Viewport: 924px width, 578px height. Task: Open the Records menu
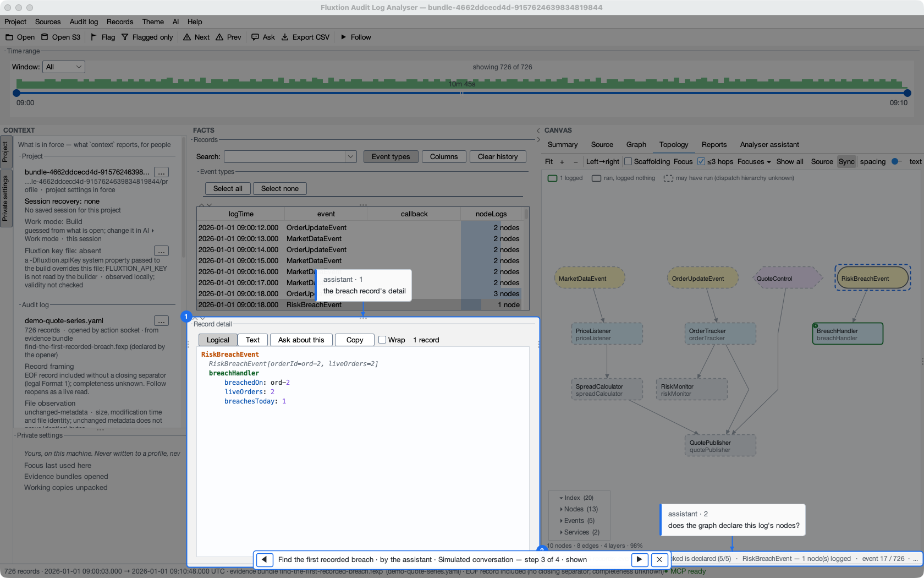(x=120, y=21)
